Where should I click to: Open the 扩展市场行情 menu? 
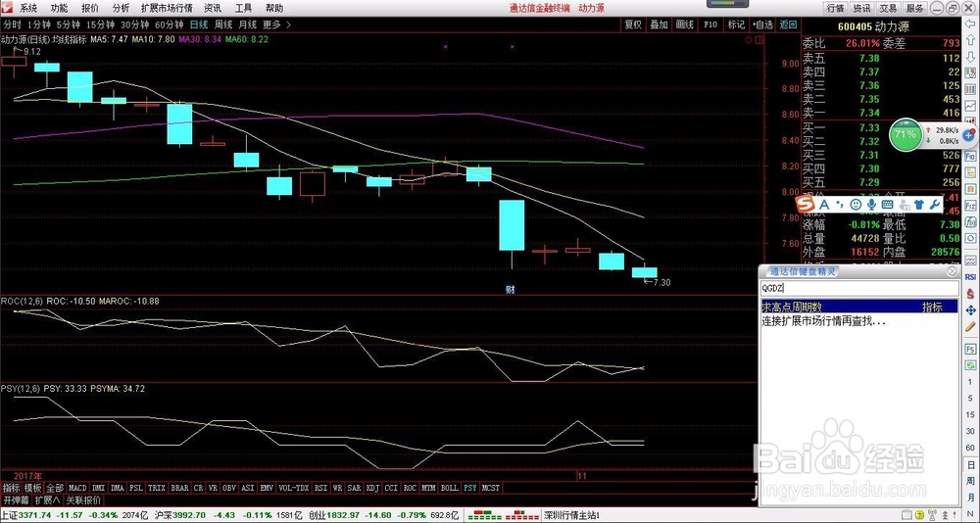click(x=167, y=8)
